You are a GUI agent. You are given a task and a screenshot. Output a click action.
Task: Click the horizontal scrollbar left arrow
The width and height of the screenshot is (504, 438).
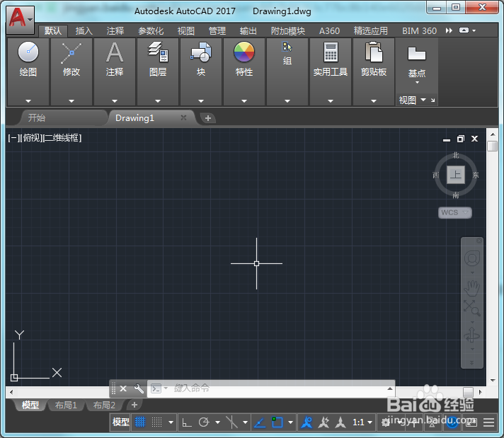pos(11,392)
